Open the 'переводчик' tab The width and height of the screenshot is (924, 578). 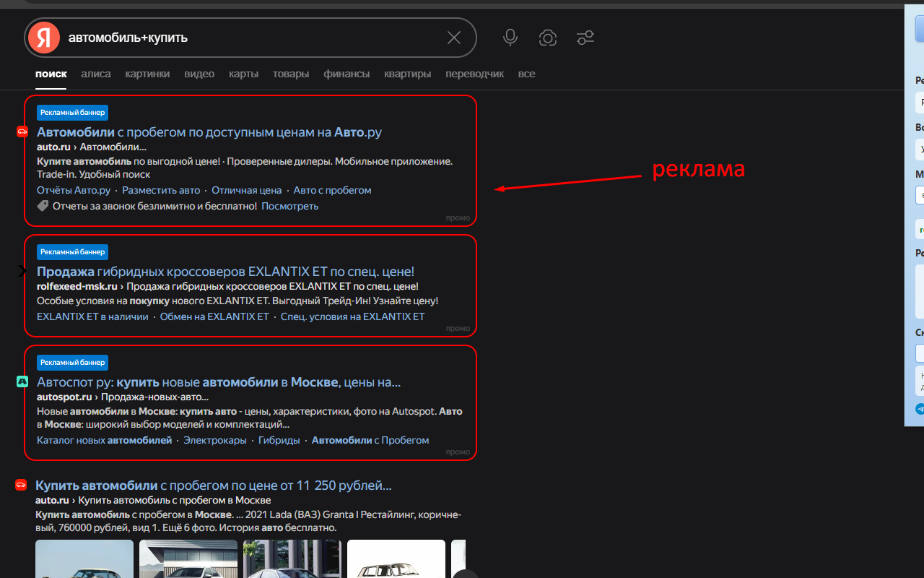[x=475, y=74]
